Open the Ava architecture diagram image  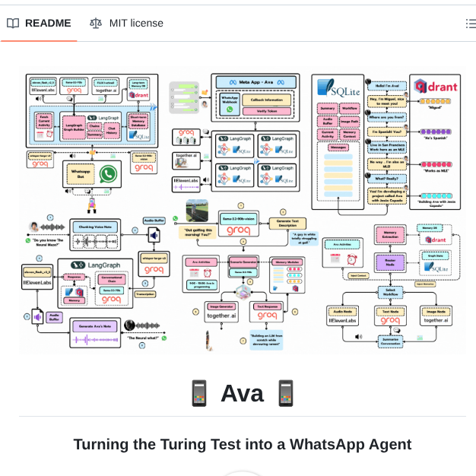tap(242, 211)
